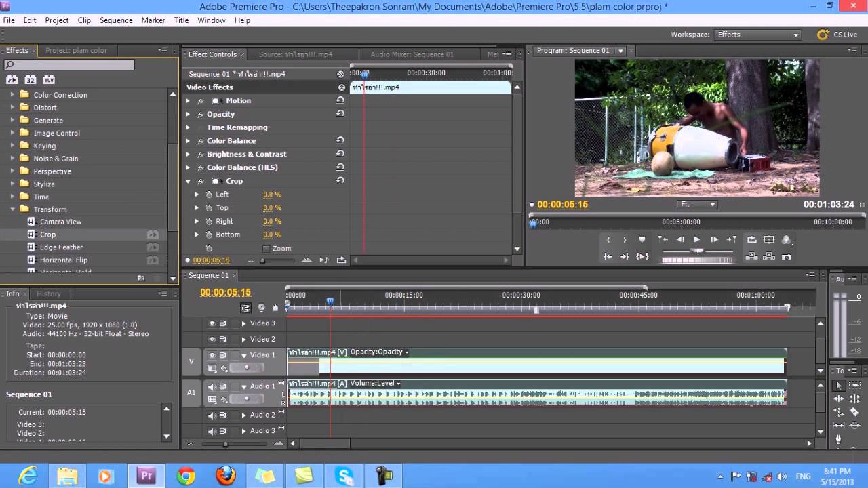Switch to Audio Mixer: Sequence 01 tab
This screenshot has width=868, height=488.
[412, 54]
